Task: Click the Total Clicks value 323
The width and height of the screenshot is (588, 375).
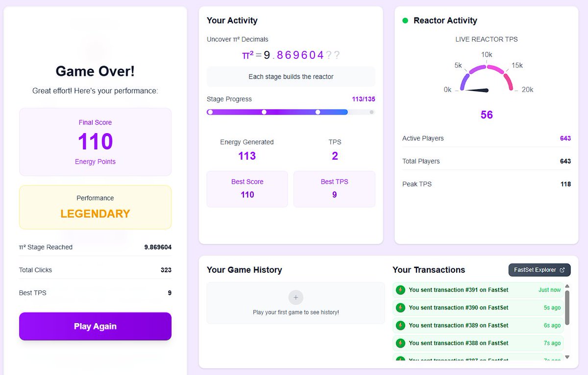Action: (x=166, y=270)
